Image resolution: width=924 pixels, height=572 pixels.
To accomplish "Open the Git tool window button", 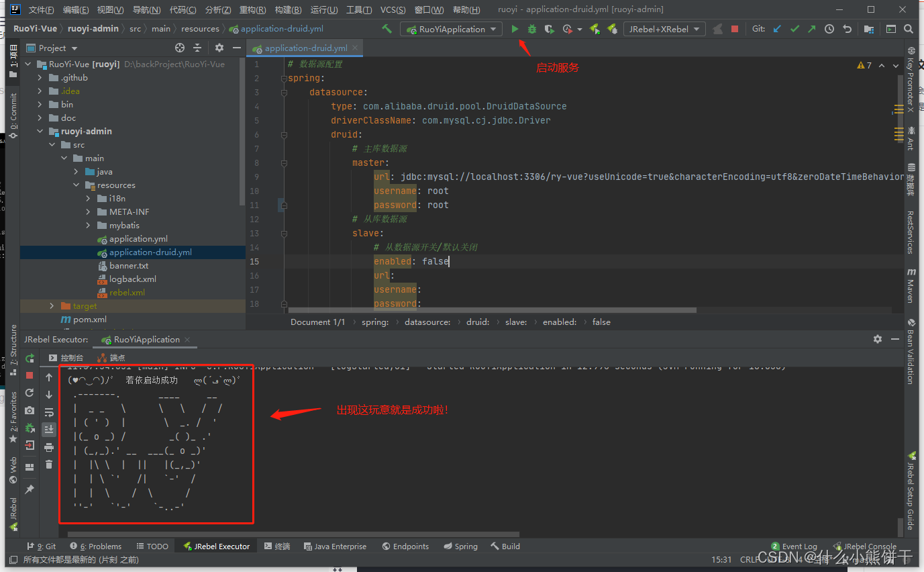I will [x=42, y=546].
